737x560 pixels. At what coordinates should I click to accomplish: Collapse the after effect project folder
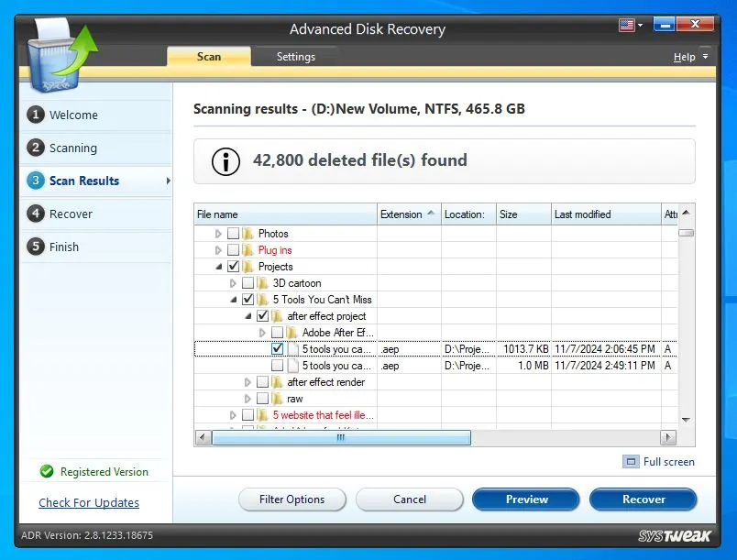pos(248,316)
